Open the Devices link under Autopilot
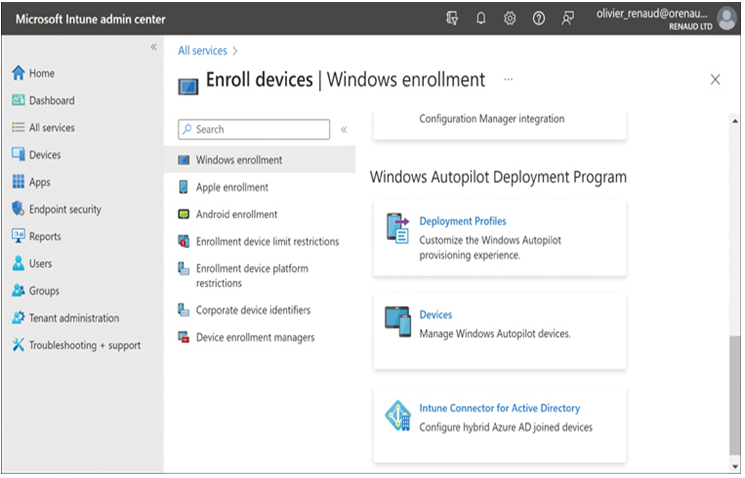This screenshot has height=478, width=745. tap(437, 315)
